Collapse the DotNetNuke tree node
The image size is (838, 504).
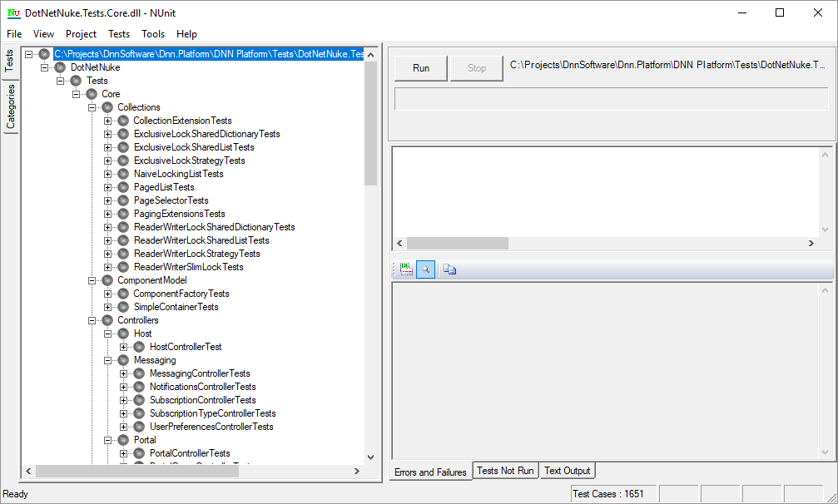click(x=45, y=67)
